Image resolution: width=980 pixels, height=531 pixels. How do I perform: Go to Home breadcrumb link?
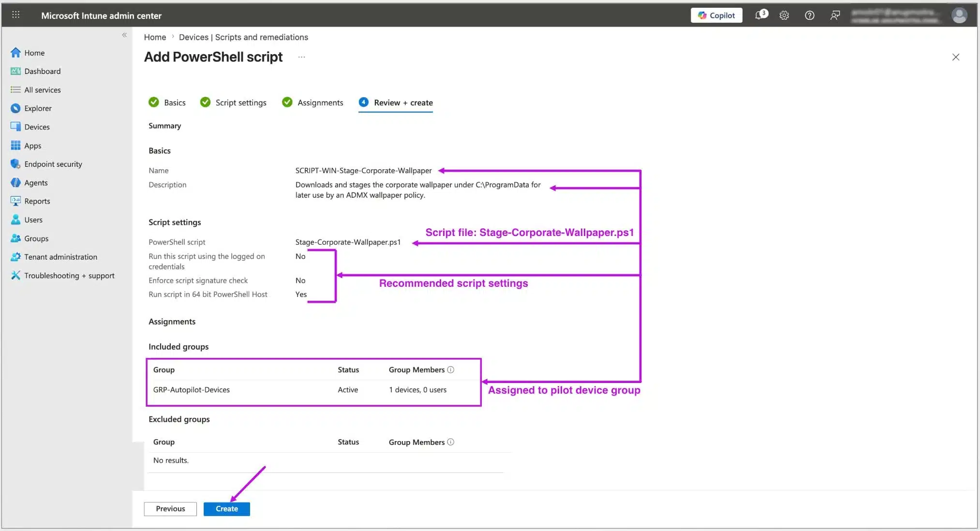[155, 37]
